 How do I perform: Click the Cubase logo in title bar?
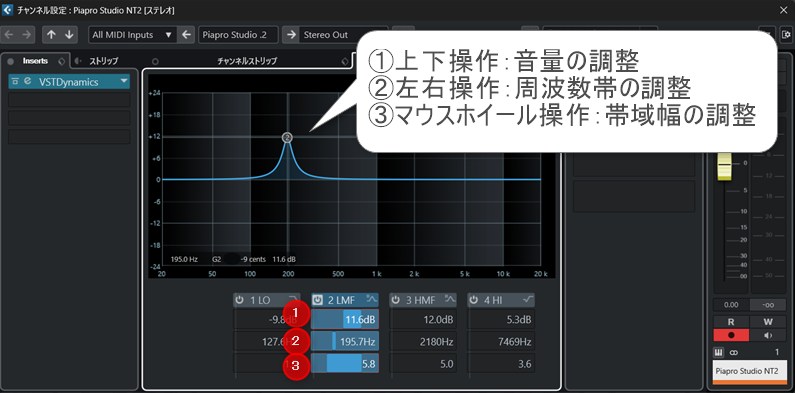tap(7, 10)
